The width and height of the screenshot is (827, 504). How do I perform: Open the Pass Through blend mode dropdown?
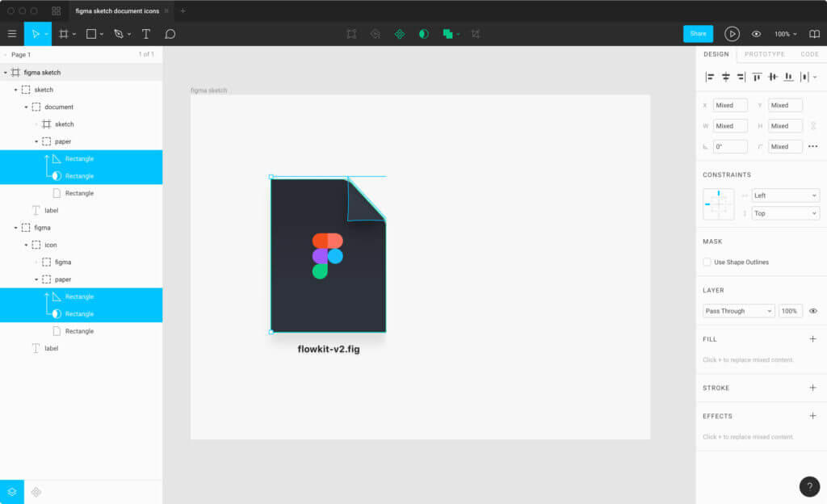737,310
